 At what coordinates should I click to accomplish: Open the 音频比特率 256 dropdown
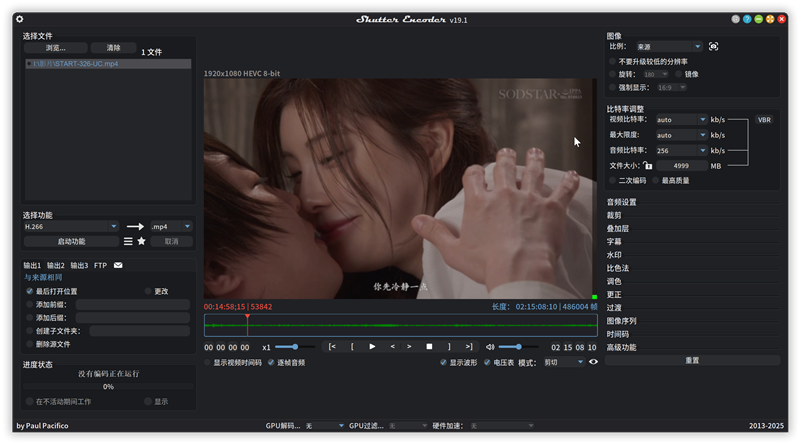(x=682, y=151)
